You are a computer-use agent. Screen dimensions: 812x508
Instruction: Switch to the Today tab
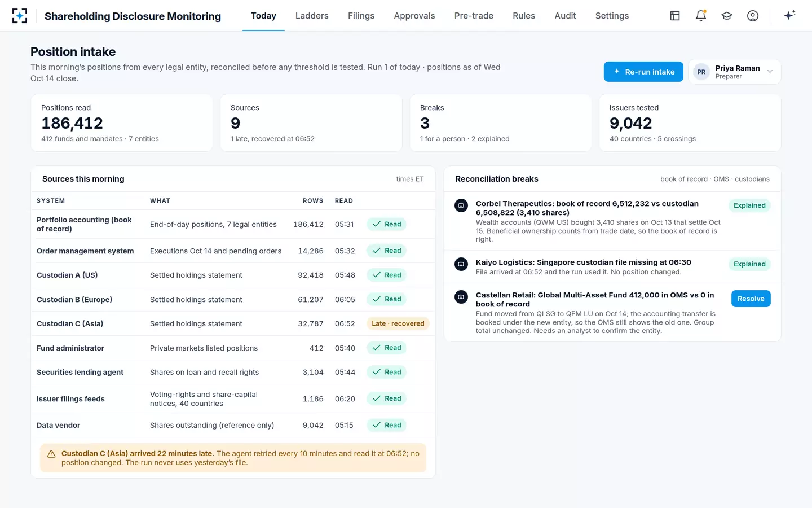pyautogui.click(x=263, y=16)
